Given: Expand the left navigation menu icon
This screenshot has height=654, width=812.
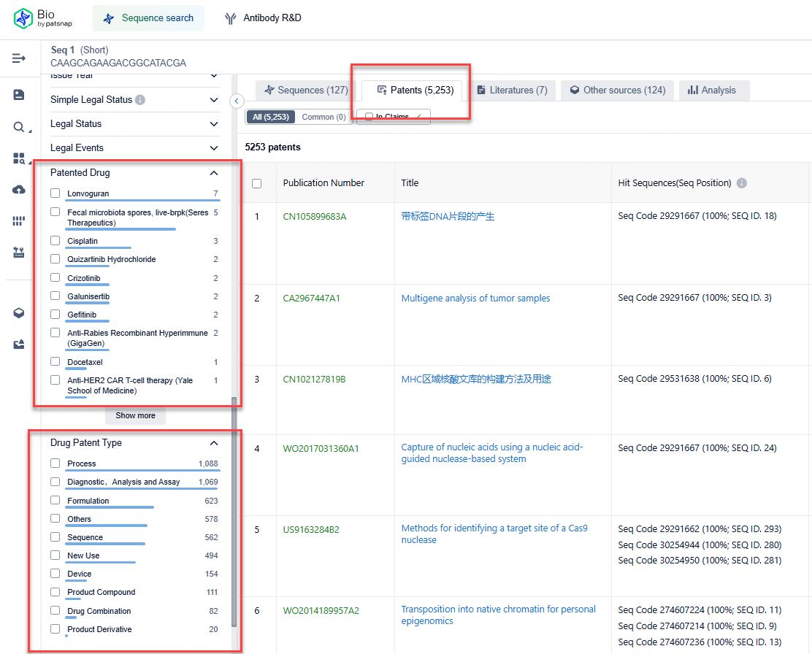Looking at the screenshot, I should 19,58.
